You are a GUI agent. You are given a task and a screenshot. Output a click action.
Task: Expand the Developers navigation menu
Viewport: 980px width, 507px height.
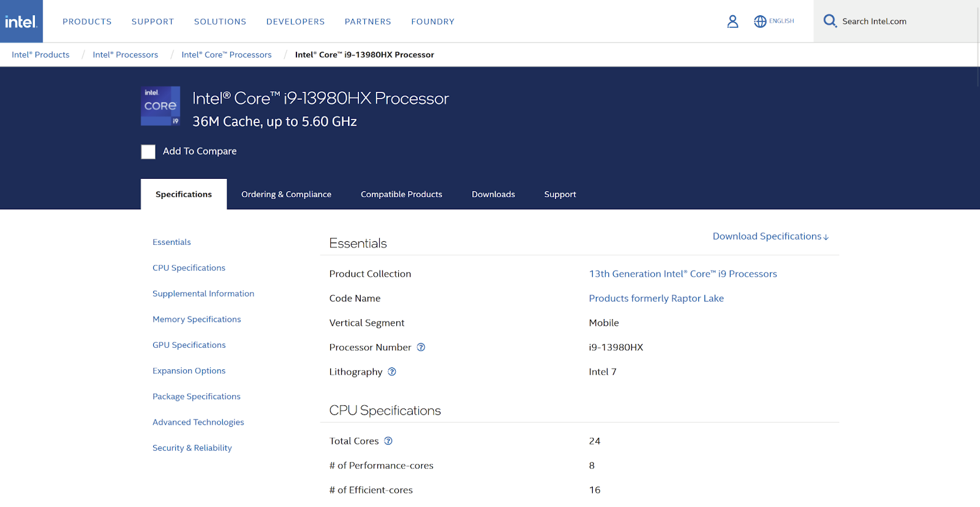coord(295,21)
